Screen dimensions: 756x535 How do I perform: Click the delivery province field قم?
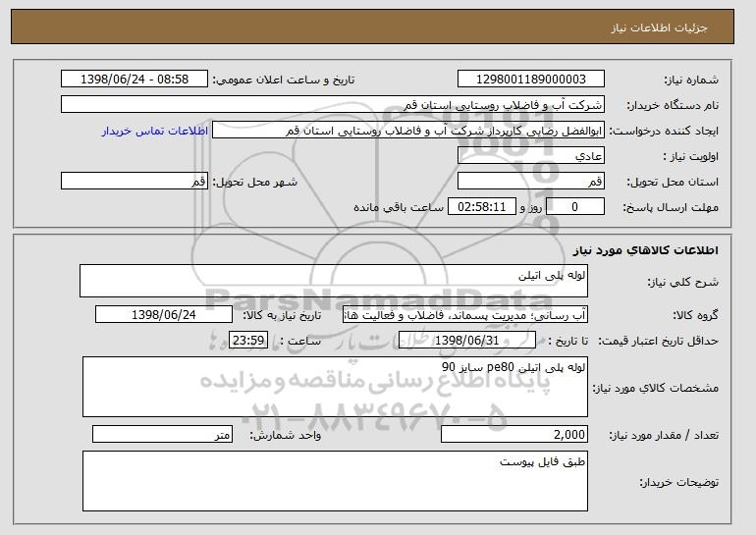(531, 182)
